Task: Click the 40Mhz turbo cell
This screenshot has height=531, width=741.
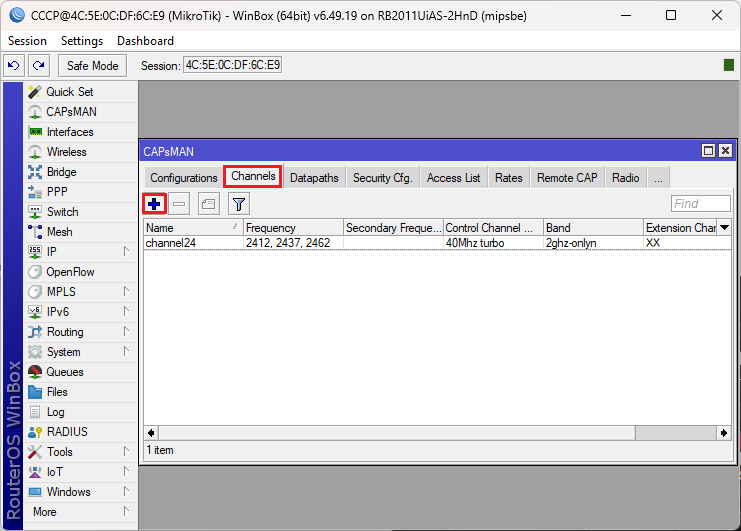Action: (x=493, y=243)
